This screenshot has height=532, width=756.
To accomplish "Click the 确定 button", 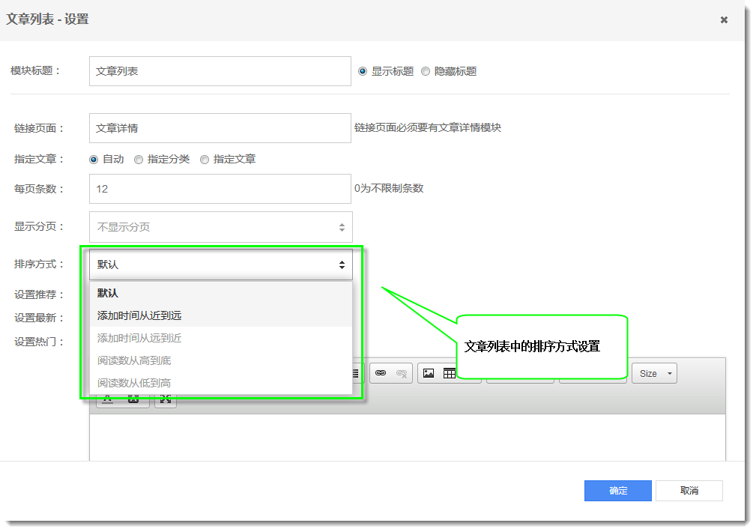I will (618, 491).
